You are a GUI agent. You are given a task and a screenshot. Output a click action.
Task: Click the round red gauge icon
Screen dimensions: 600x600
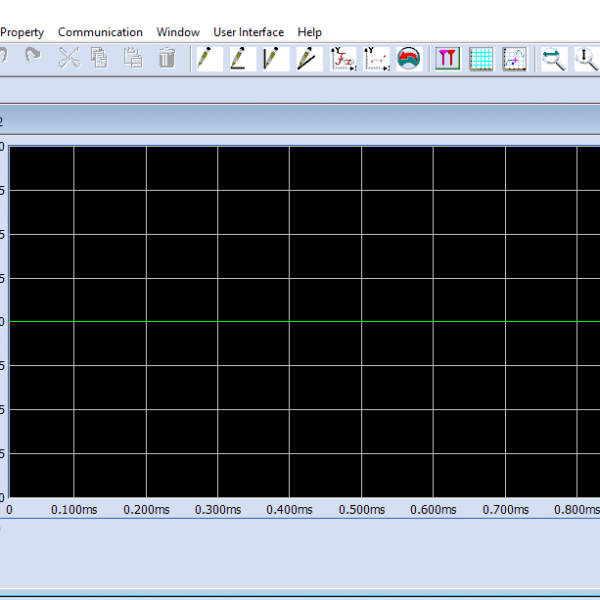pos(408,58)
